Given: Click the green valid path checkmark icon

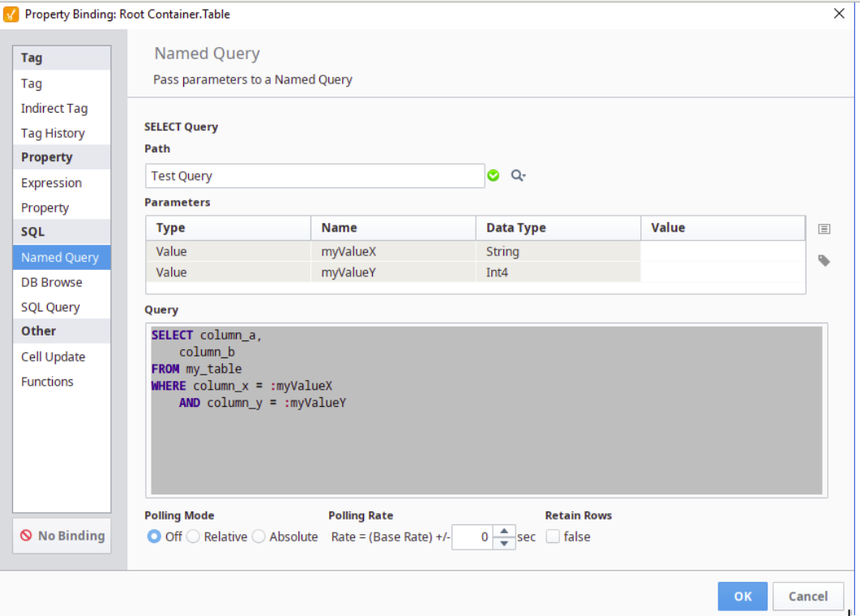Looking at the screenshot, I should click(x=493, y=175).
